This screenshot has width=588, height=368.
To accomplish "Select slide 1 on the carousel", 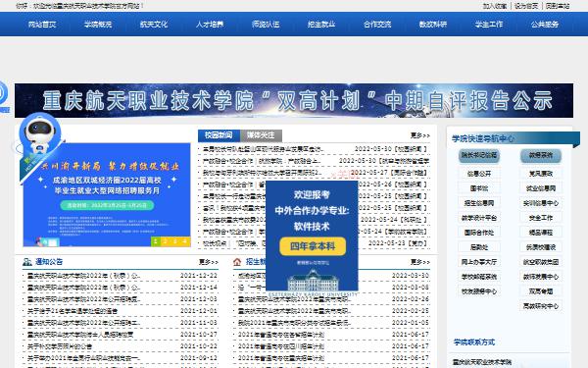I will tap(156, 241).
